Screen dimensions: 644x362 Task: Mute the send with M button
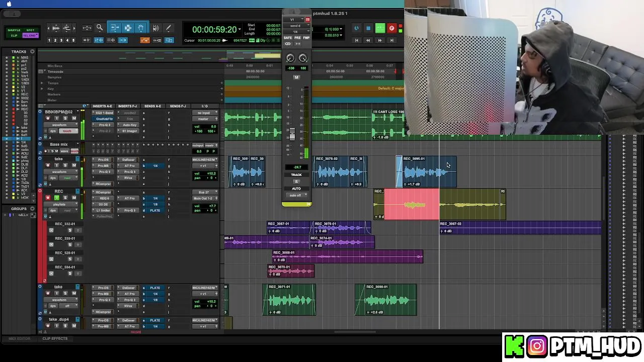[x=296, y=77]
